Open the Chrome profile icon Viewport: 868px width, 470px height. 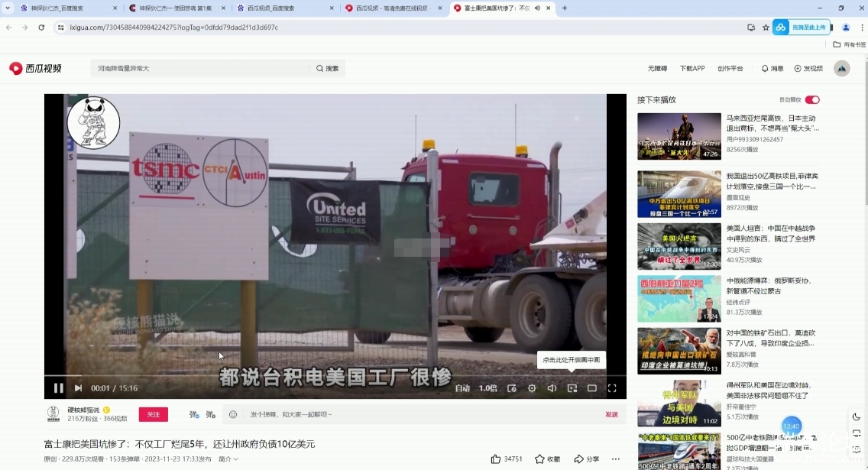coord(846,27)
